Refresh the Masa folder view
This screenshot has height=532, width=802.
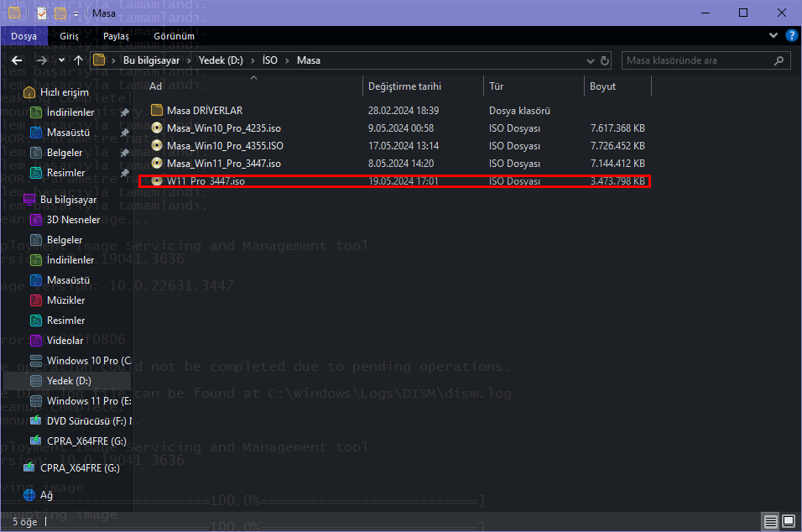(x=605, y=61)
